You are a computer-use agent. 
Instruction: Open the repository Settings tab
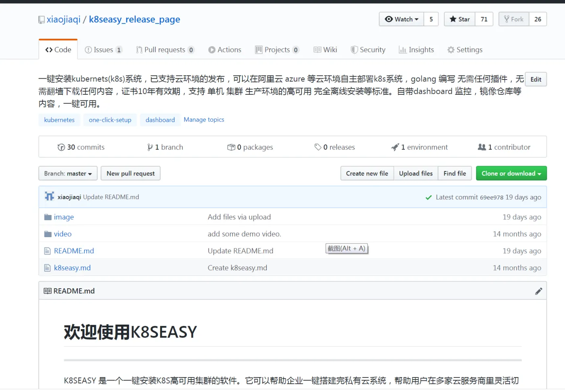[x=465, y=50]
